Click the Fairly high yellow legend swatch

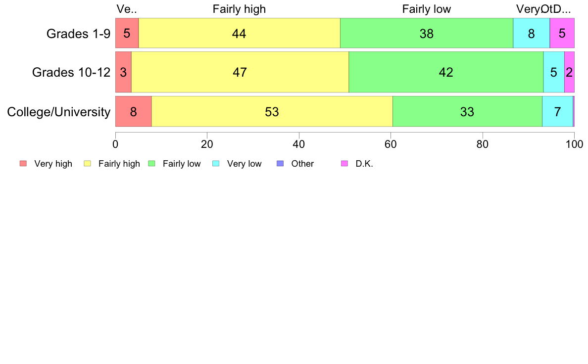[88, 163]
